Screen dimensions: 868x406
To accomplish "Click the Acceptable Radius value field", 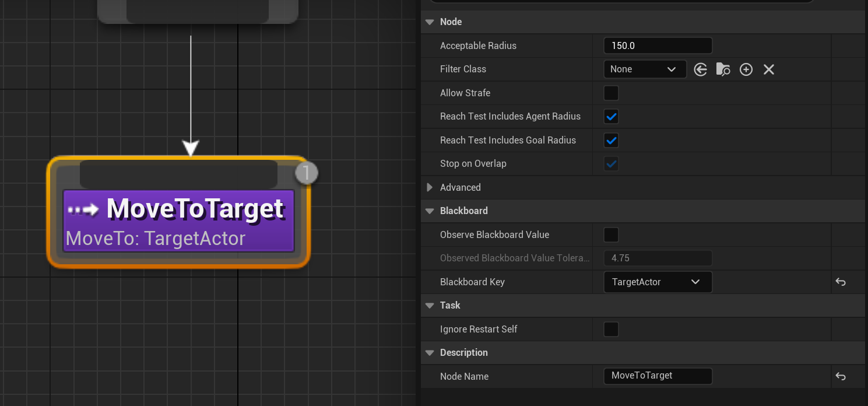I will pyautogui.click(x=658, y=45).
